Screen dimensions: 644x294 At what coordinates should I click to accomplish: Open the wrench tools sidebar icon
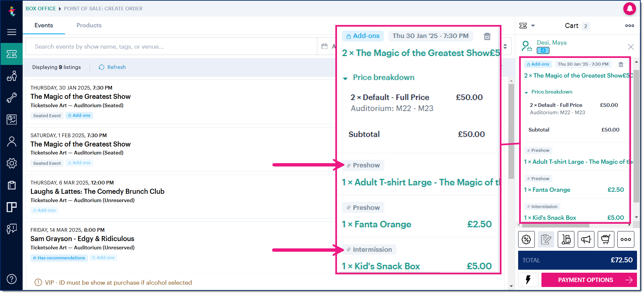pyautogui.click(x=12, y=98)
